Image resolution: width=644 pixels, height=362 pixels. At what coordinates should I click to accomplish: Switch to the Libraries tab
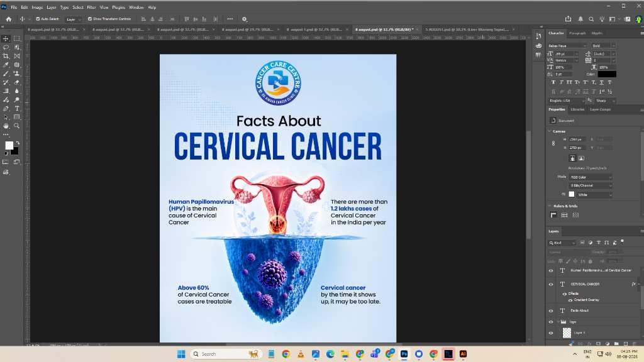(x=577, y=109)
